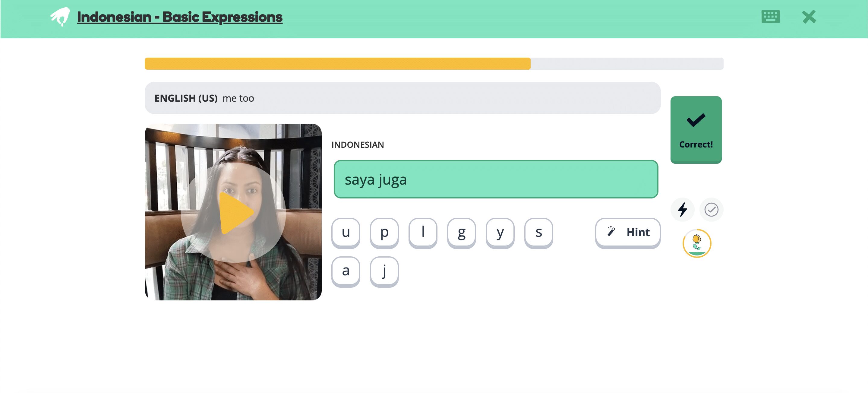Click the keyboard toggle icon top right
868x393 pixels.
coord(771,17)
